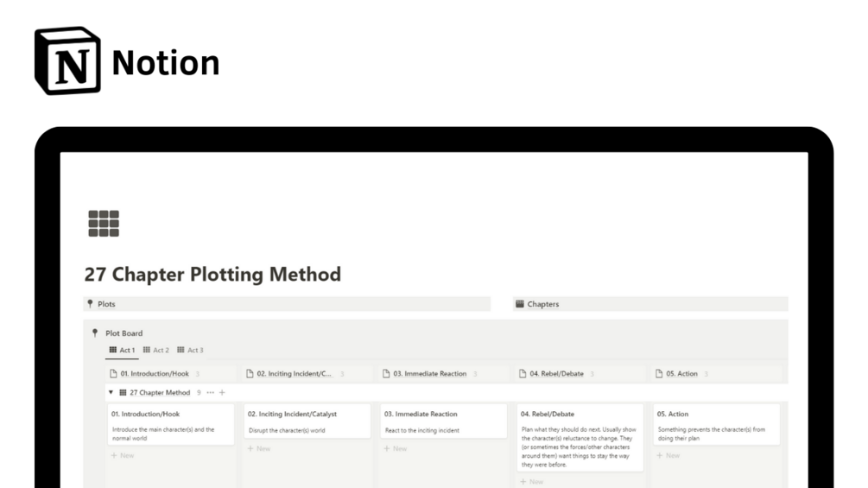
Task: Open the 05. Action card
Action: pyautogui.click(x=717, y=423)
